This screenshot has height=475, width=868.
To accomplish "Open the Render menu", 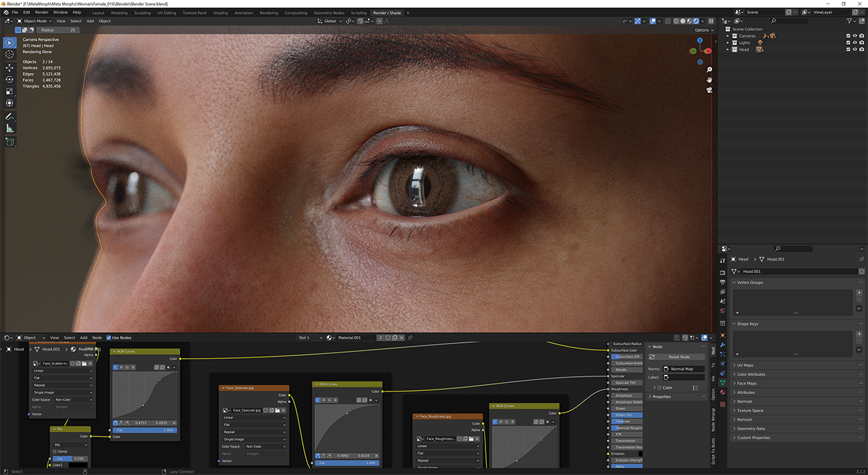I will (41, 12).
